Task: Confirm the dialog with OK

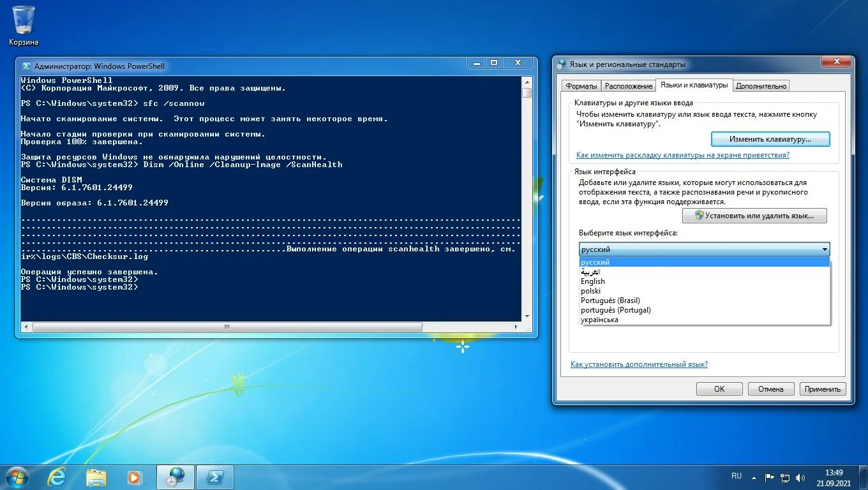Action: pos(719,389)
